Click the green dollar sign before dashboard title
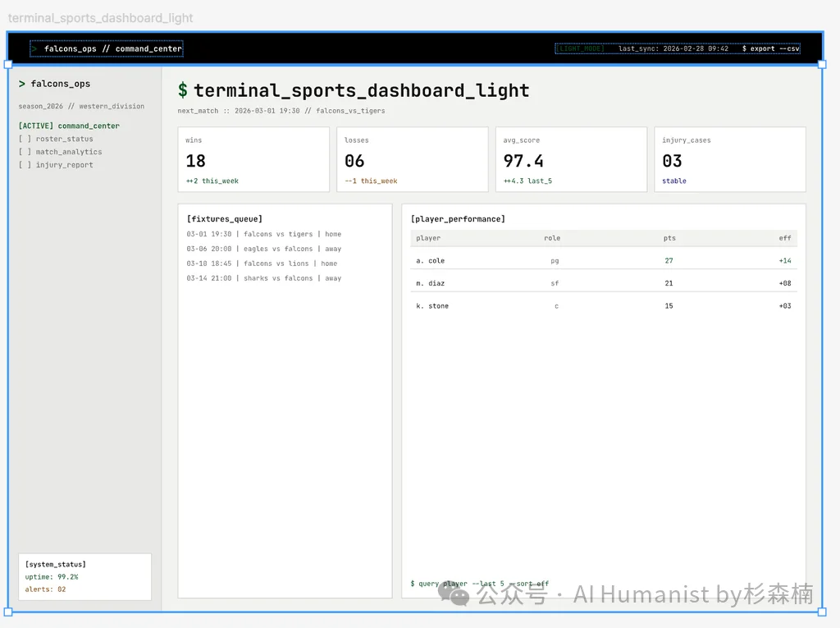 tap(183, 91)
